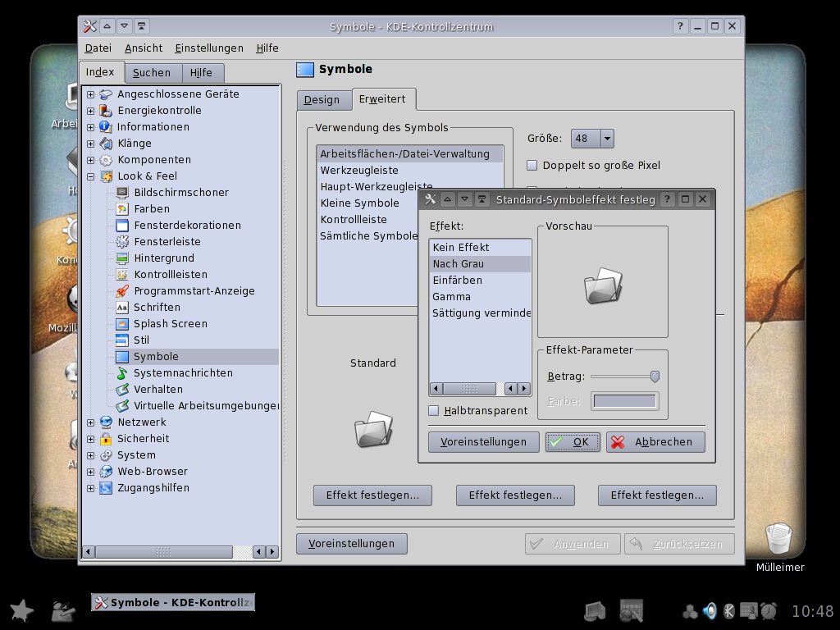This screenshot has width=840, height=630.
Task: Expand the System tree node
Action: 90,455
